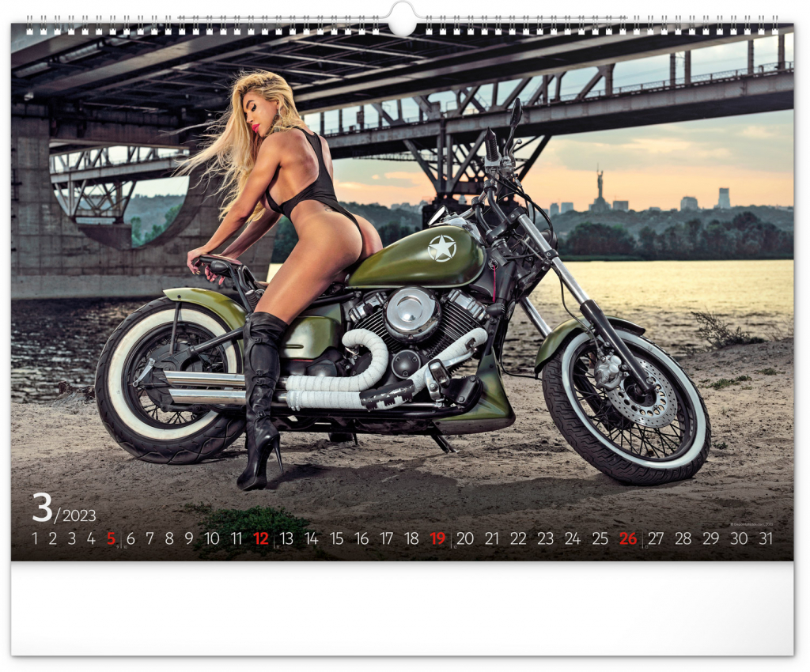Viewport: 810px width, 672px height.
Task: Select the red date 12
Action: [261, 538]
